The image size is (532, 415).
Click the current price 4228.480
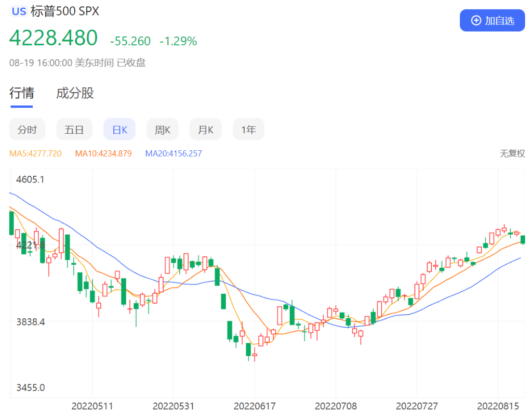(x=54, y=37)
